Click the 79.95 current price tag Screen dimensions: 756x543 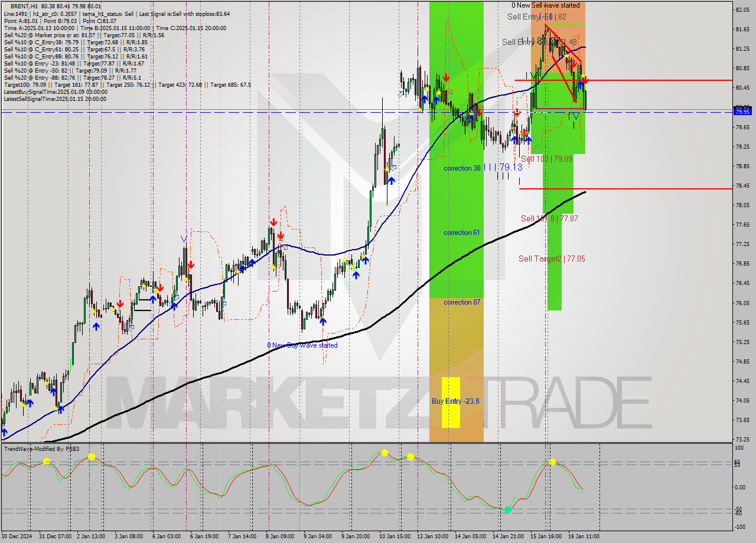tap(742, 111)
